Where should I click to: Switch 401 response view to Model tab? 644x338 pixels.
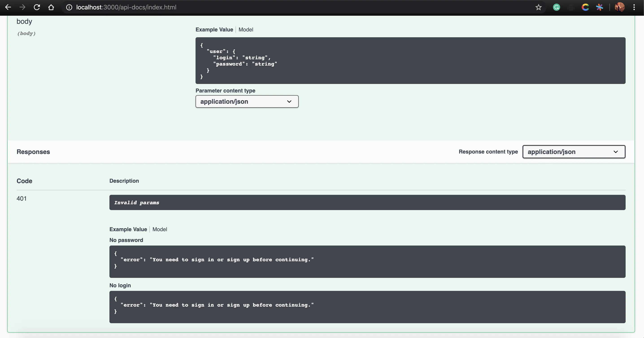coord(160,229)
